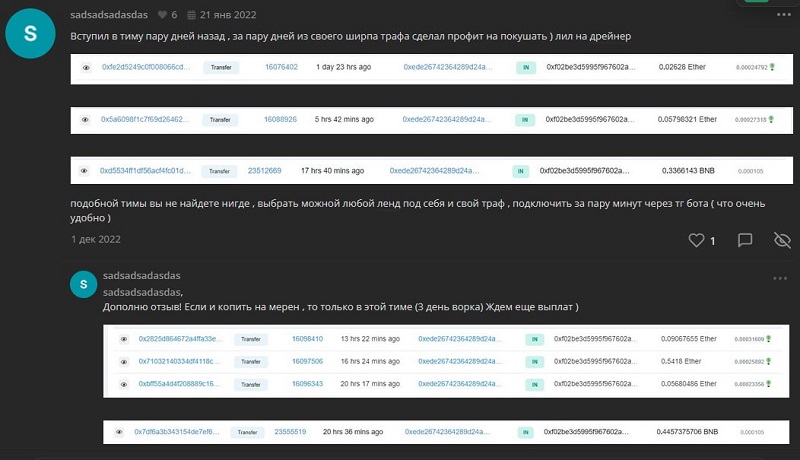
Task: Click the heart icon next to 6
Action: click(x=162, y=16)
